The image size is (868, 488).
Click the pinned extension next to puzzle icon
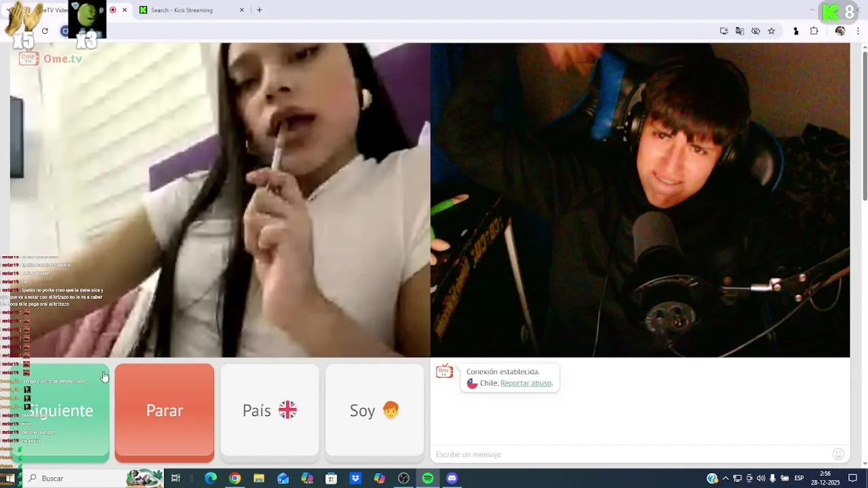(795, 31)
